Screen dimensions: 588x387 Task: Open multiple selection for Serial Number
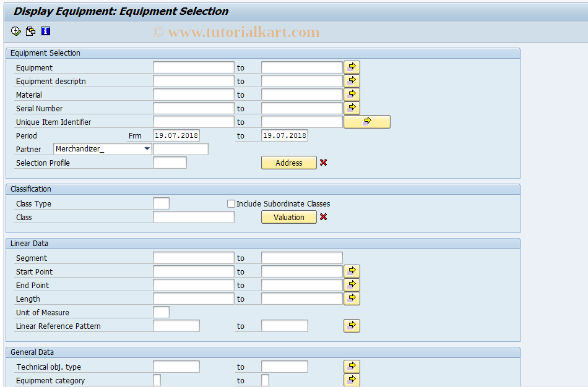[x=352, y=108]
